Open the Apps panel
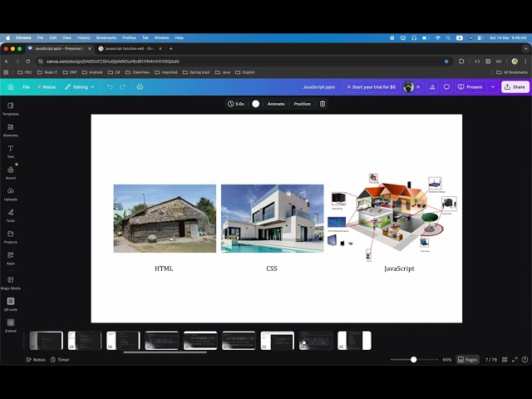Image resolution: width=532 pixels, height=399 pixels. (11, 259)
